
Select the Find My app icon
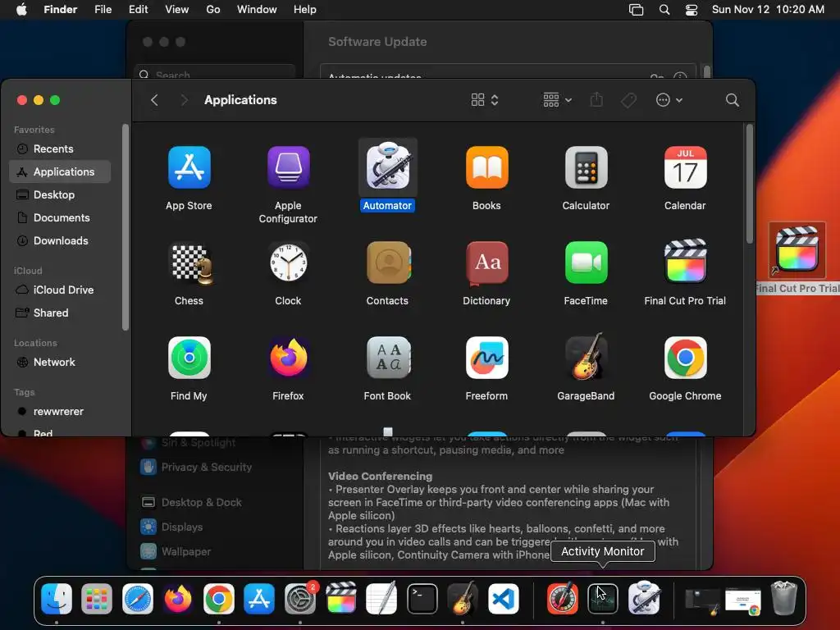189,358
